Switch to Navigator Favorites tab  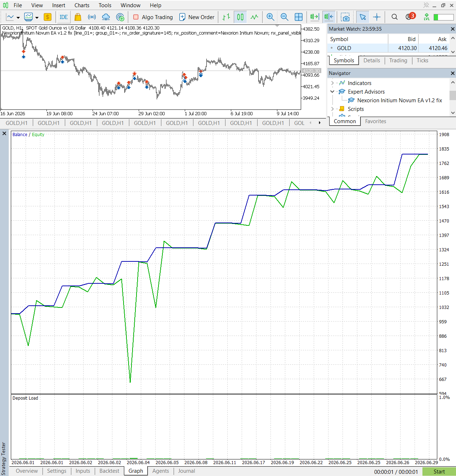376,121
